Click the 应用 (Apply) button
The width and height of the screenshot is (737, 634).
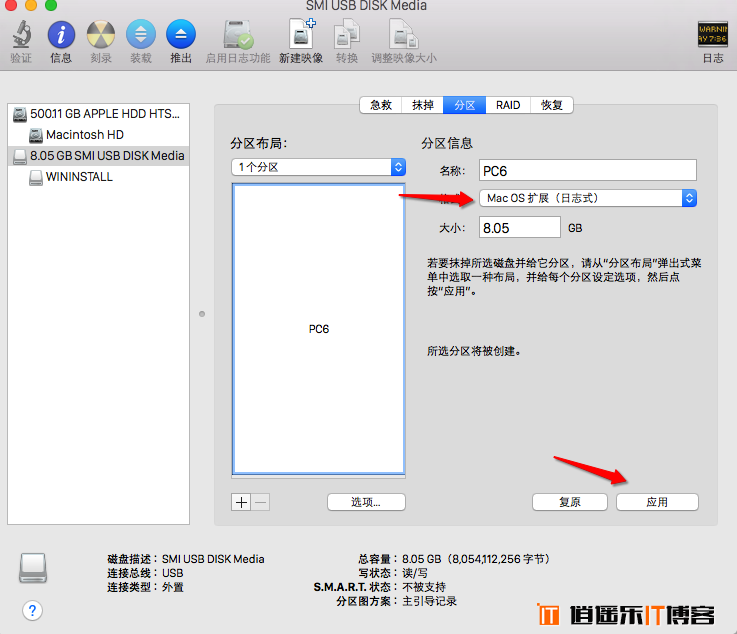coord(657,502)
